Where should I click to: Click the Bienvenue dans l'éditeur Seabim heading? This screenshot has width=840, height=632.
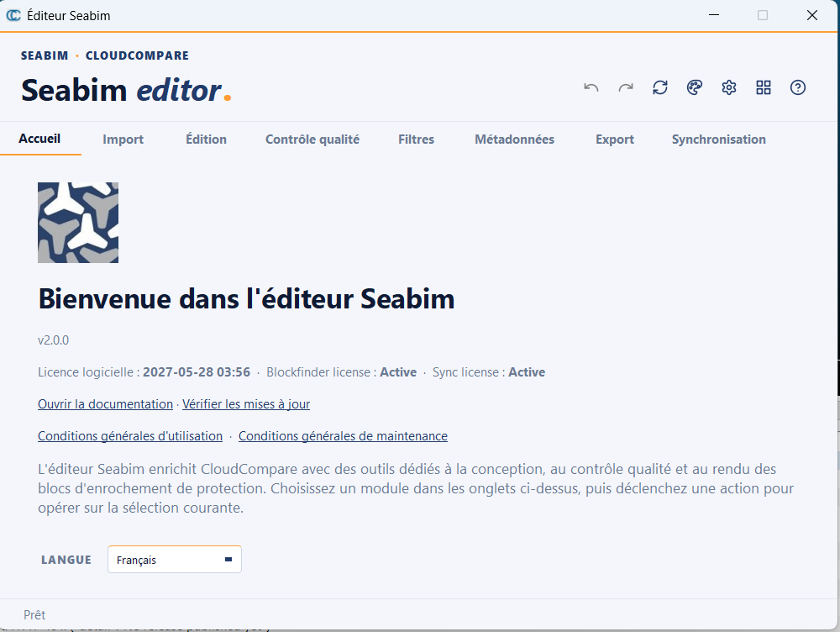click(246, 298)
